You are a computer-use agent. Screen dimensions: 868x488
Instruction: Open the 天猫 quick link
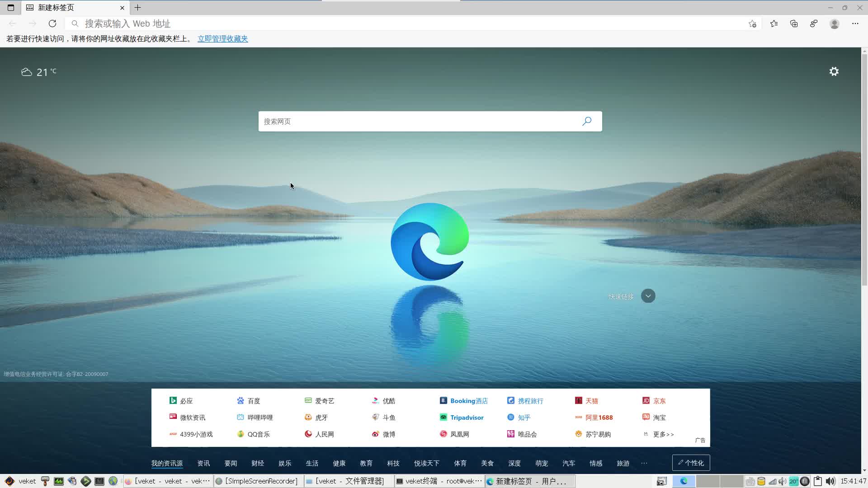586,401
